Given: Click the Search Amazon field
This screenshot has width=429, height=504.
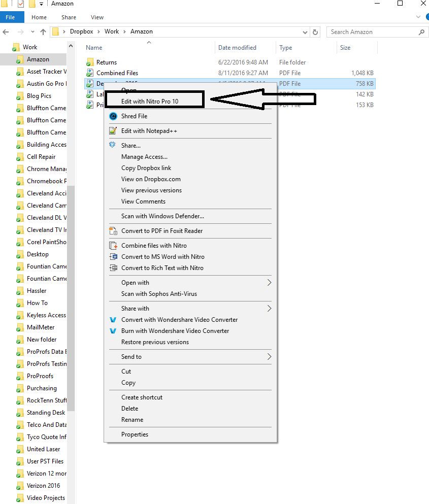Looking at the screenshot, I should [378, 32].
